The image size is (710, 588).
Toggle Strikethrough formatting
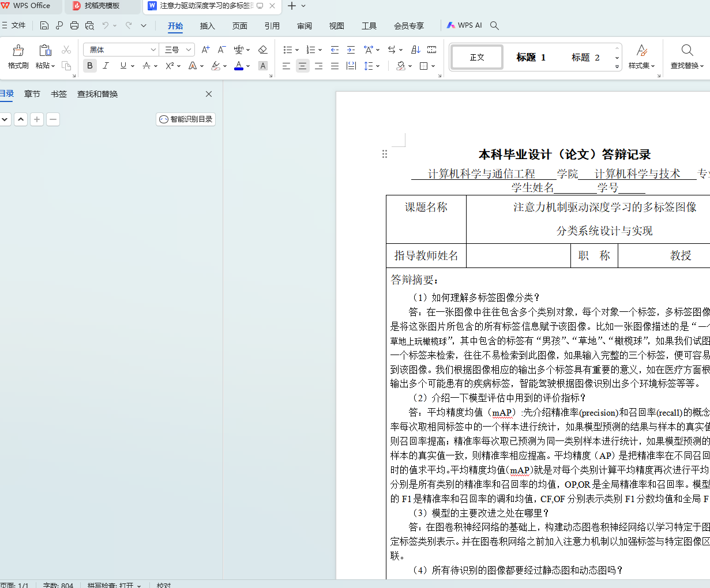pos(146,66)
